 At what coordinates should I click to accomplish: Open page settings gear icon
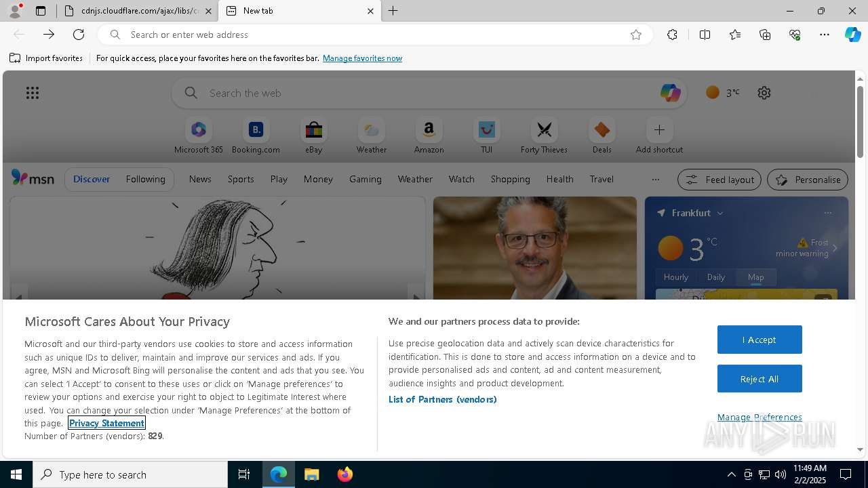(764, 93)
